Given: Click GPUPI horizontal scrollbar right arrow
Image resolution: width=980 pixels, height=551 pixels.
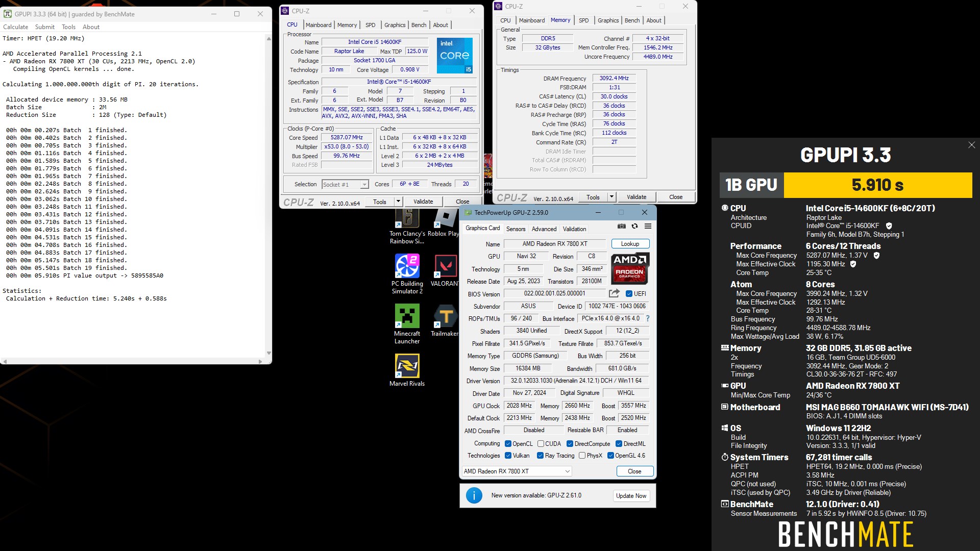Looking at the screenshot, I should pos(261,361).
